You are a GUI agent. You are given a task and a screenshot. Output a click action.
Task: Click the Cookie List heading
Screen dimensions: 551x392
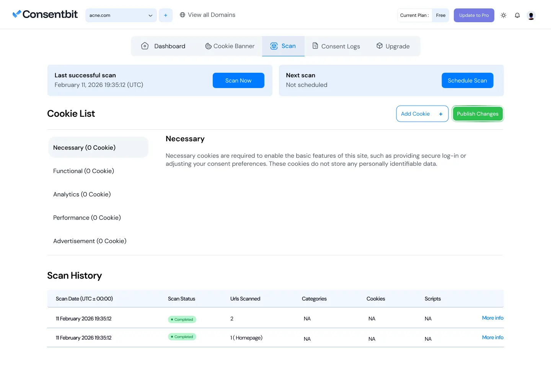pos(71,114)
